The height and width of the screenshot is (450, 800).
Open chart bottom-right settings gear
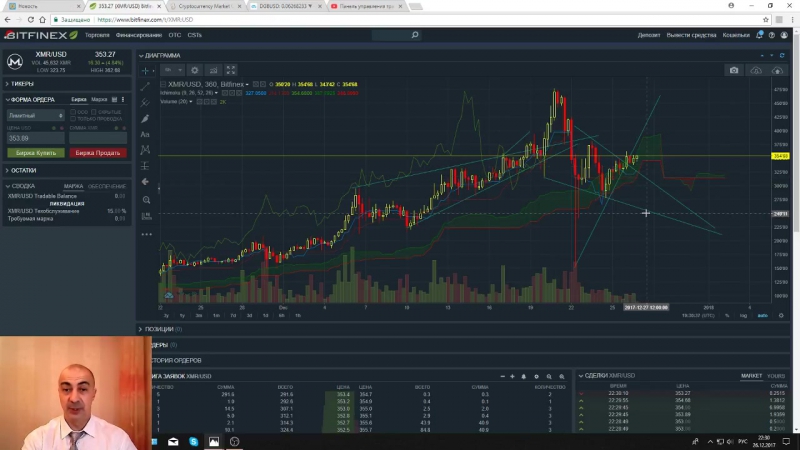click(x=781, y=315)
